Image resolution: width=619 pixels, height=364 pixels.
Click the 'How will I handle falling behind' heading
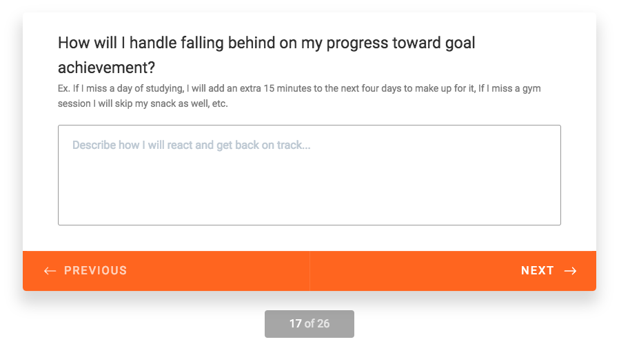267,55
